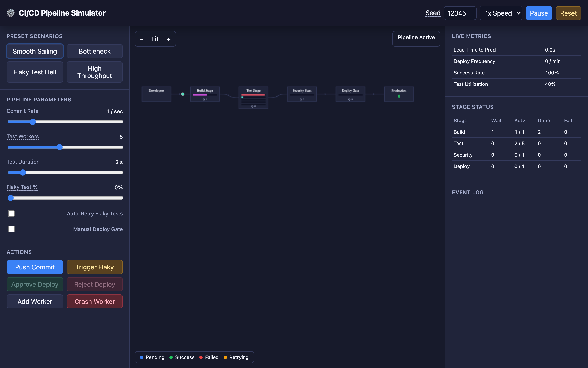
Task: Load the Bottleneck preset scenario
Action: 95,51
